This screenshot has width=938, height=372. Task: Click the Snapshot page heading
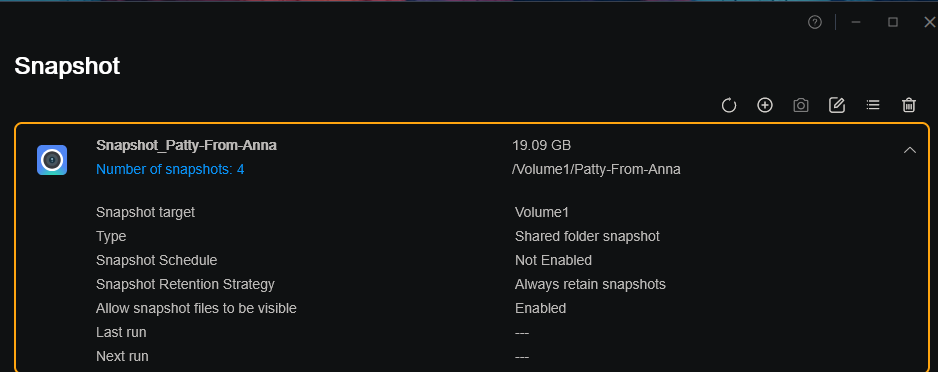(x=67, y=66)
